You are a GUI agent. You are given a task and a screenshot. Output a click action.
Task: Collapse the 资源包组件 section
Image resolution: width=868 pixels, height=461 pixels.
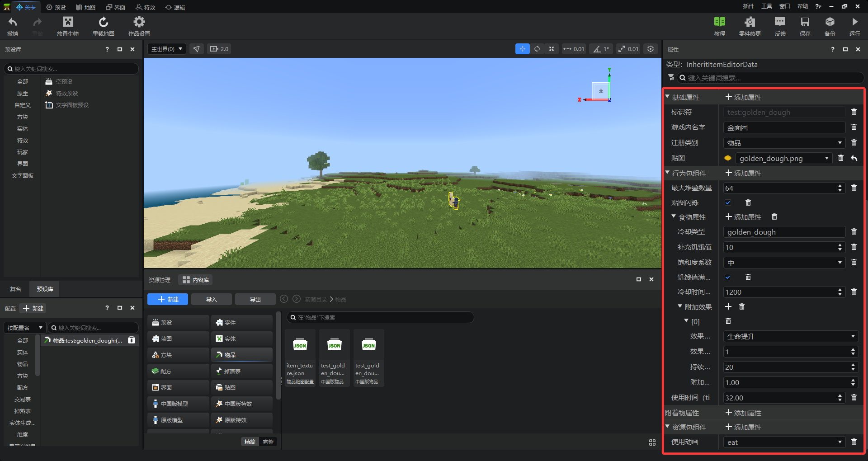(667, 427)
